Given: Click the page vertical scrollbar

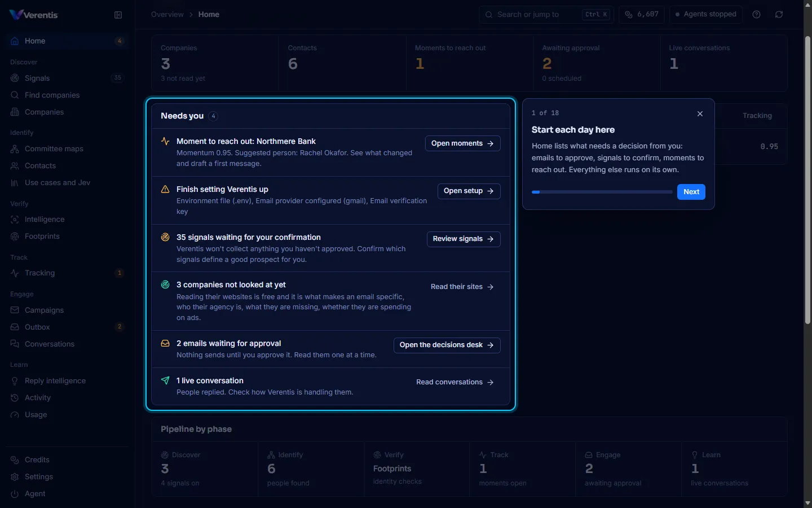Looking at the screenshot, I should pyautogui.click(x=807, y=181).
